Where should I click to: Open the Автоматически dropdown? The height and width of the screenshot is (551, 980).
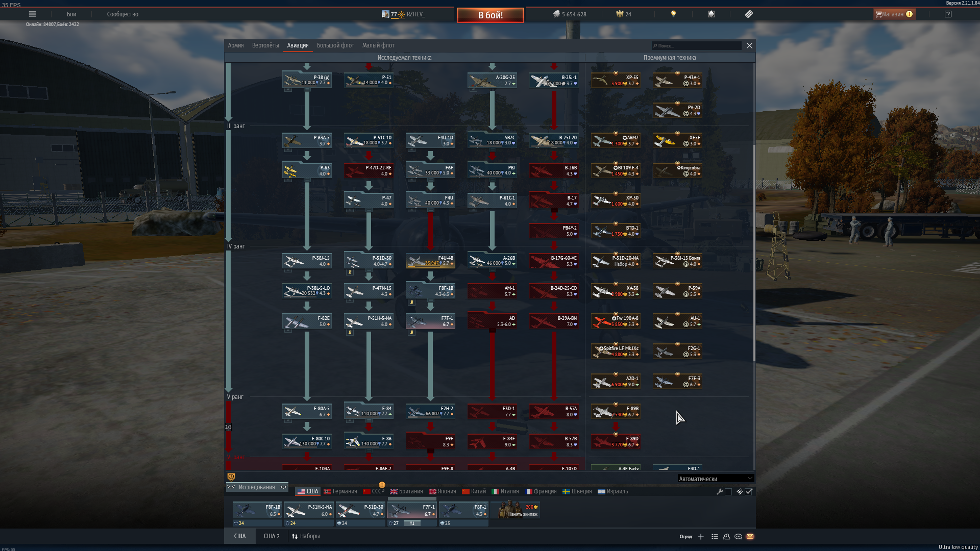pos(715,479)
